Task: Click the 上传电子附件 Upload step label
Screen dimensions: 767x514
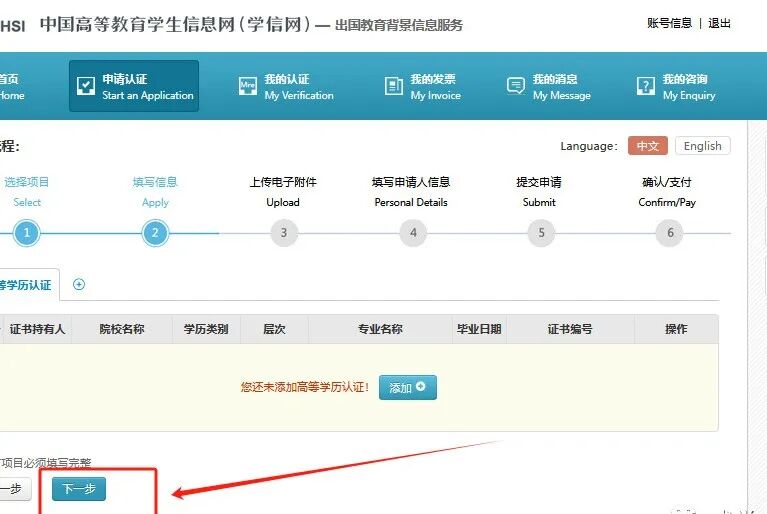Action: click(x=283, y=192)
